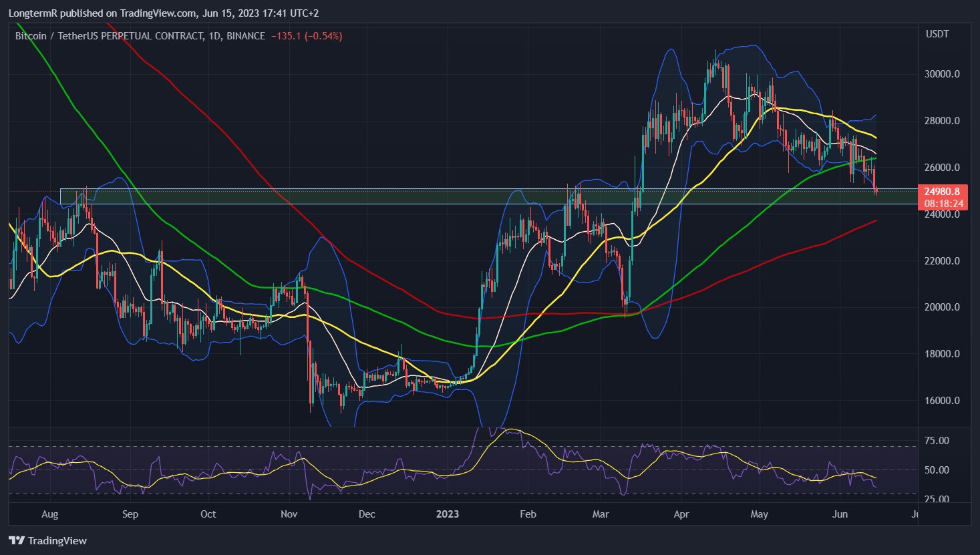Click the 2023 label on time axis
This screenshot has height=555, width=980.
pos(447,514)
